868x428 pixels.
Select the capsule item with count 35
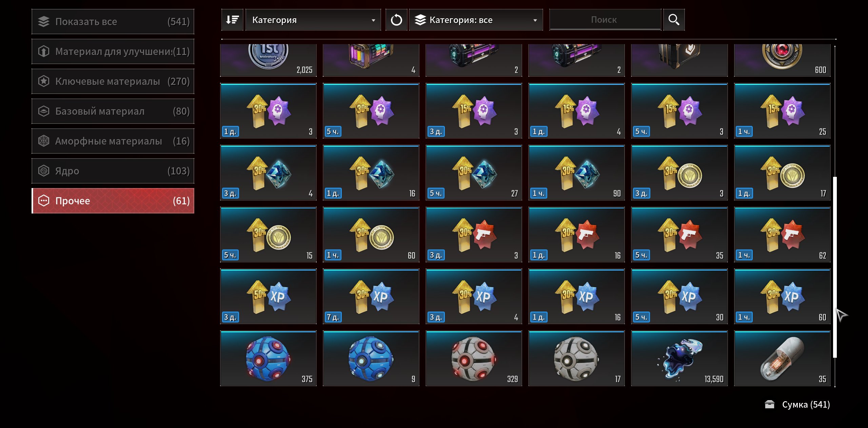pyautogui.click(x=782, y=358)
